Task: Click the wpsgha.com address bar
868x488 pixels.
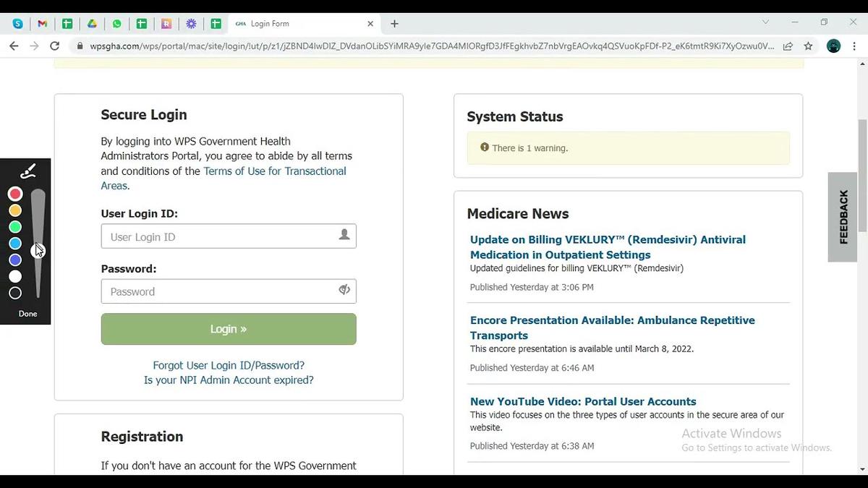Action: [431, 46]
